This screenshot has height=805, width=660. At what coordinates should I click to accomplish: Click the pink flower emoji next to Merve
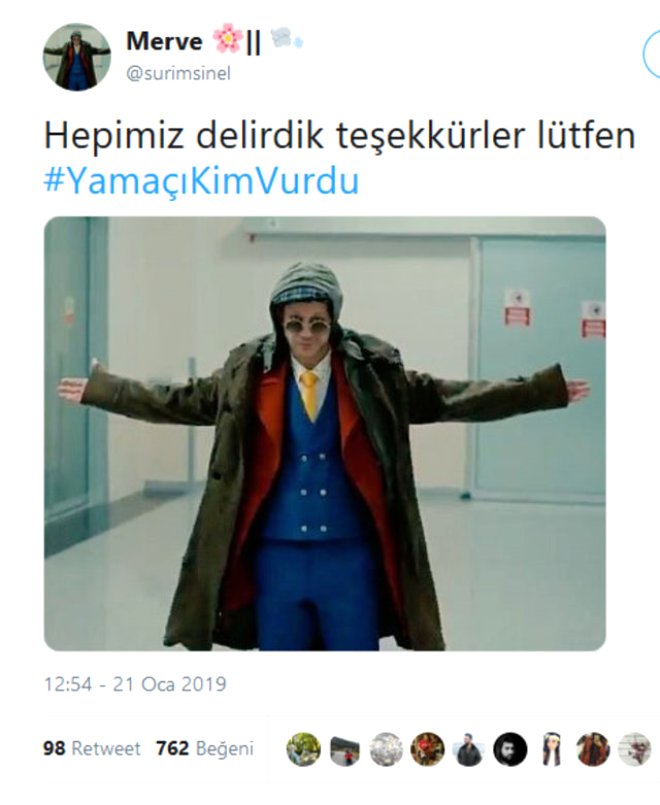click(227, 39)
